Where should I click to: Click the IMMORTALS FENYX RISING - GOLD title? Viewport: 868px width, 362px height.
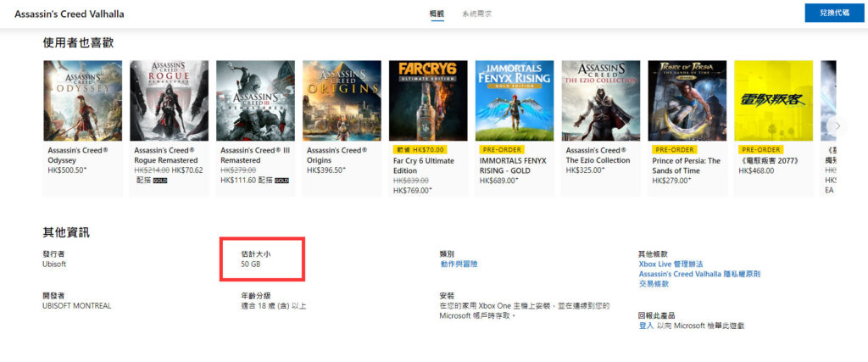coord(513,165)
